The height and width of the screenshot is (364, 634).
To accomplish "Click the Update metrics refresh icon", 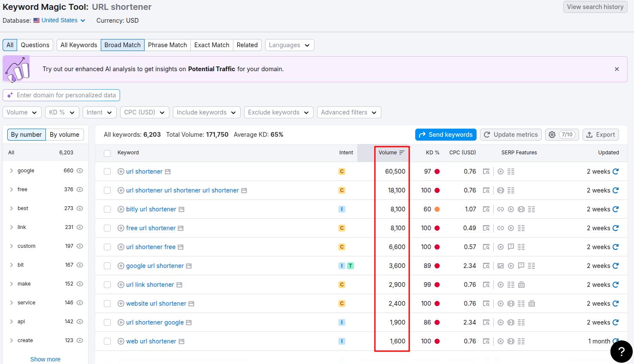I will click(487, 134).
